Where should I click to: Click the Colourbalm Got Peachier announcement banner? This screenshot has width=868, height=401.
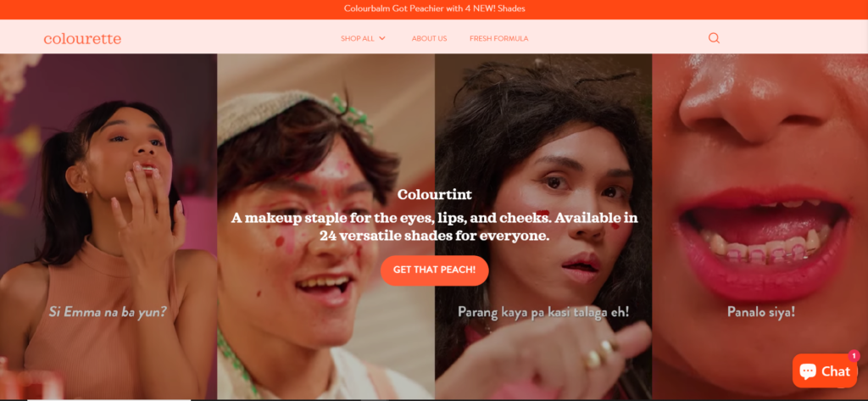tap(434, 8)
